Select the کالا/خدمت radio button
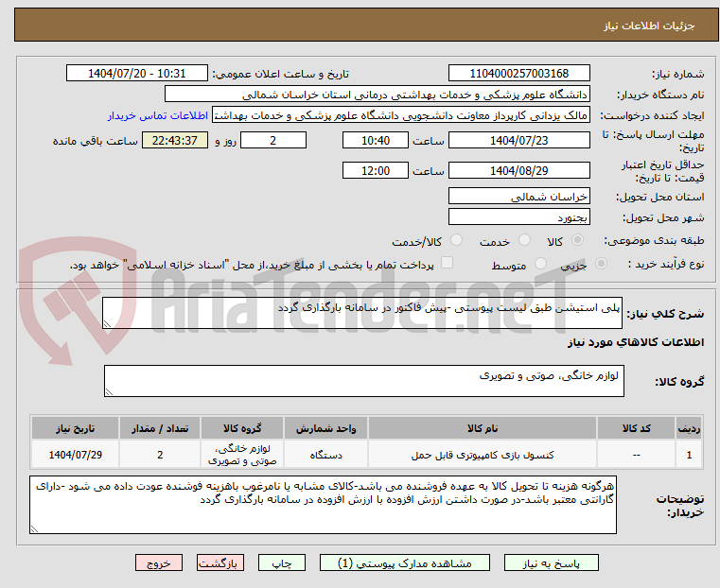720x588 pixels. [456, 240]
